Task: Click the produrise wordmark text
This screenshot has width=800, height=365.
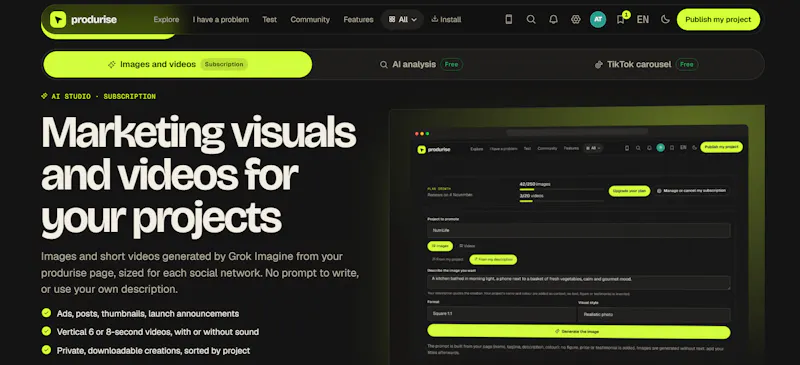Action: [x=94, y=20]
